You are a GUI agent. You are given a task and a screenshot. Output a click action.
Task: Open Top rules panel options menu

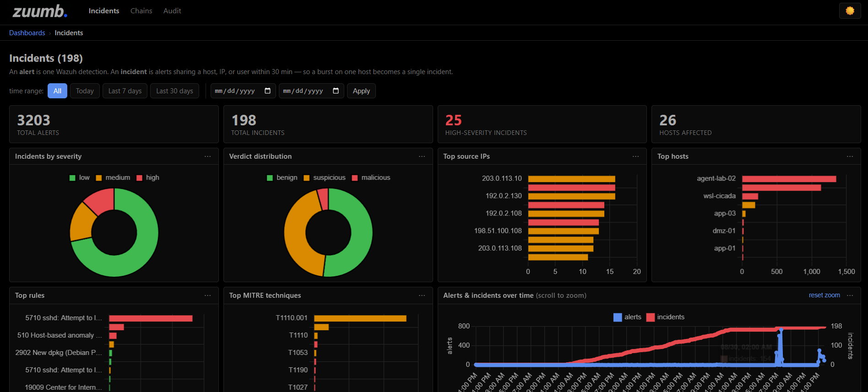(208, 295)
